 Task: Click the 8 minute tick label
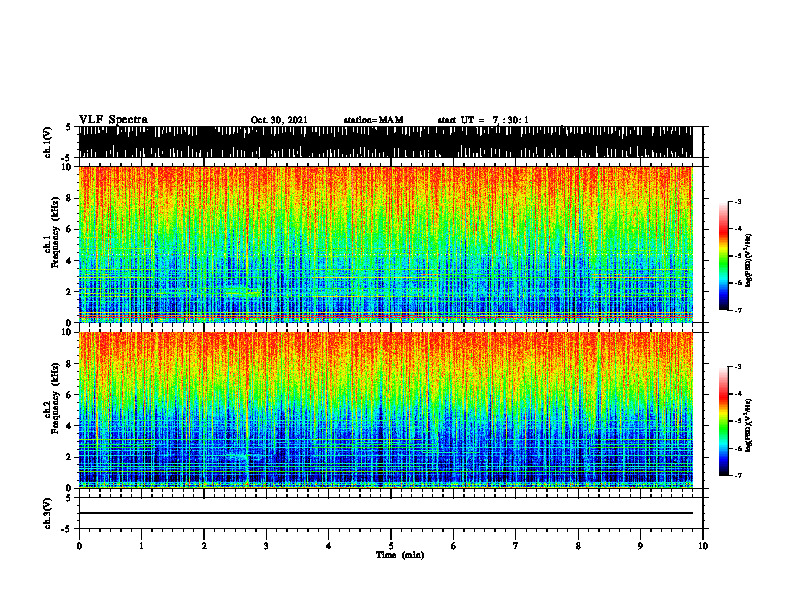tap(578, 546)
